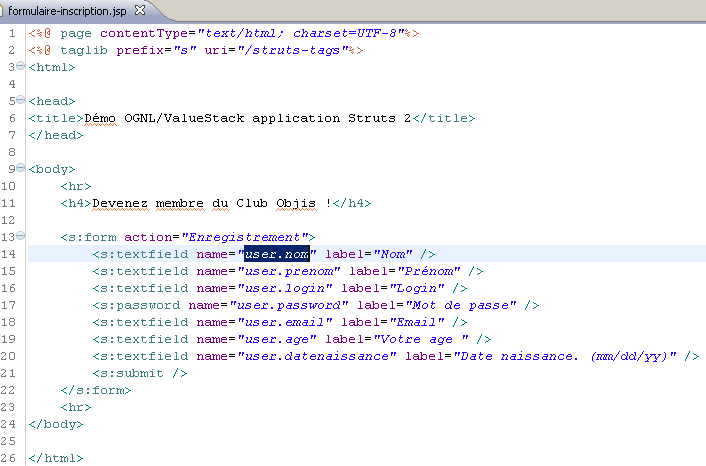Click the Enregistrement action value
This screenshot has width=706, height=466.
tap(243, 237)
